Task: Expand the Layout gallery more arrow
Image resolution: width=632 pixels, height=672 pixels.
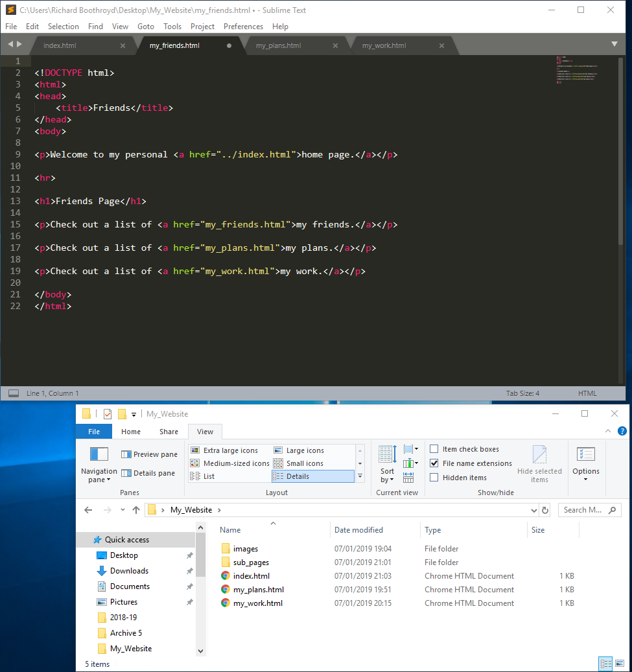Action: (x=360, y=476)
